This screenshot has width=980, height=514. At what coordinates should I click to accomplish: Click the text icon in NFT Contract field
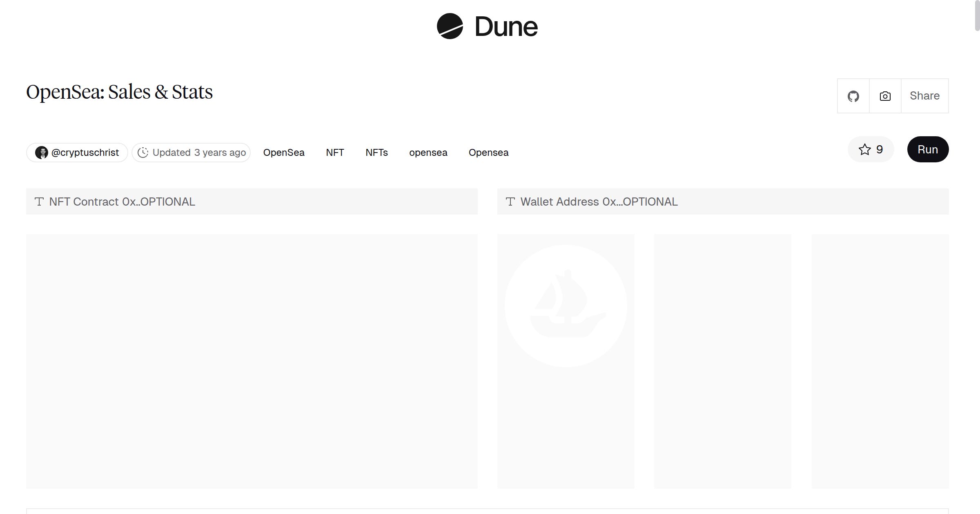pyautogui.click(x=39, y=202)
